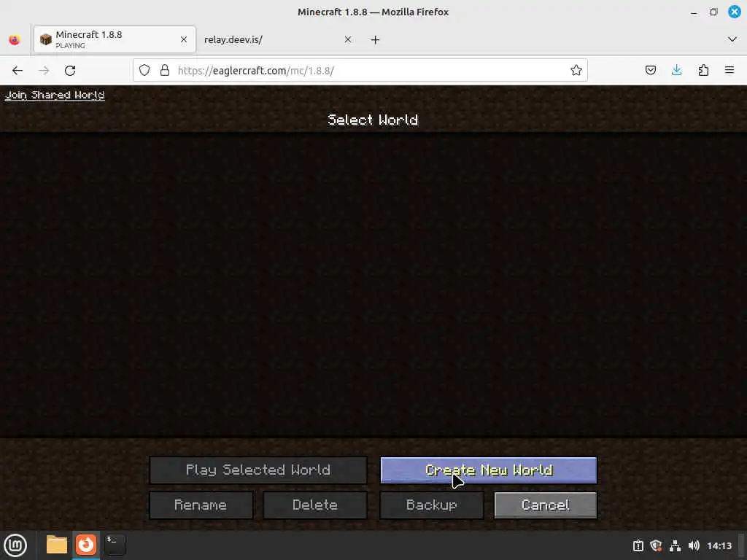The height and width of the screenshot is (560, 747).
Task: Open Firefox application hamburger menu
Action: tap(729, 71)
